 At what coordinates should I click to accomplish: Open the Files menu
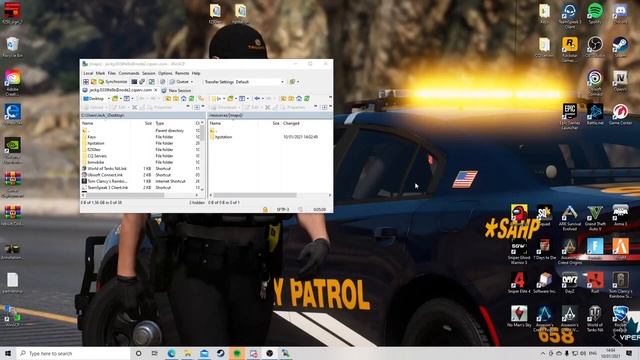pos(112,73)
